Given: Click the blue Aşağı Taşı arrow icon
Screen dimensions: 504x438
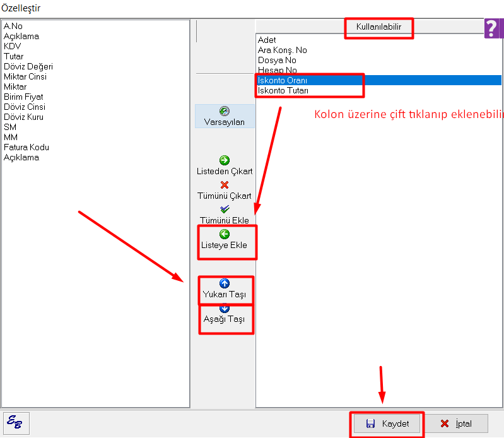Looking at the screenshot, I should [x=225, y=308].
